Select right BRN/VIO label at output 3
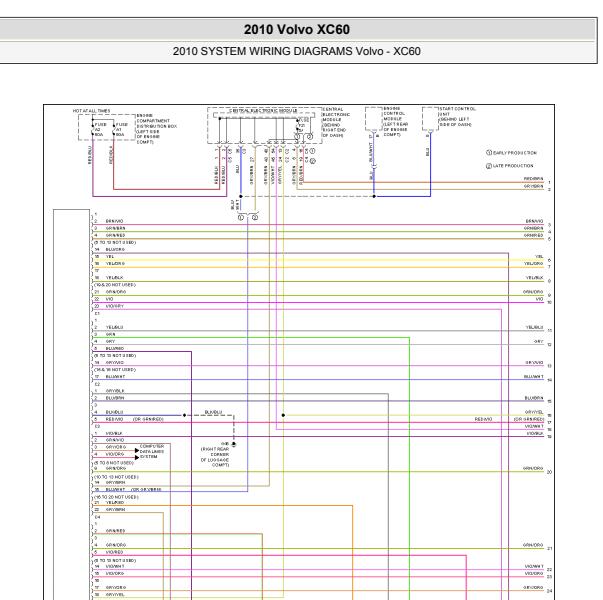 point(535,221)
